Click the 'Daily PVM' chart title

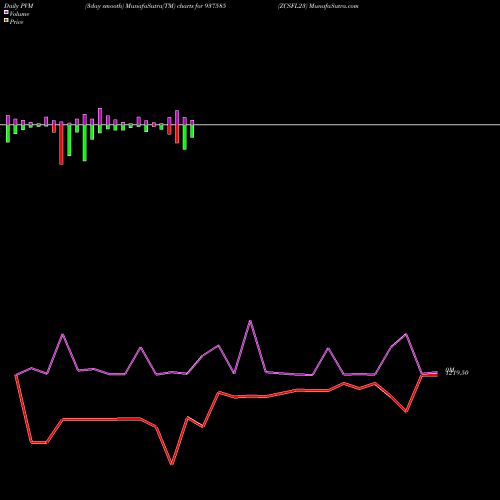pyautogui.click(x=19, y=6)
